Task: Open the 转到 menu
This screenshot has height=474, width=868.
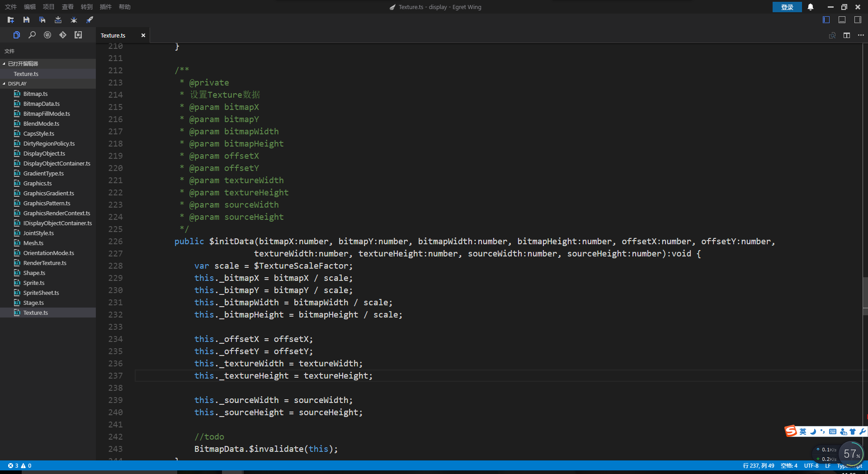Action: point(87,7)
